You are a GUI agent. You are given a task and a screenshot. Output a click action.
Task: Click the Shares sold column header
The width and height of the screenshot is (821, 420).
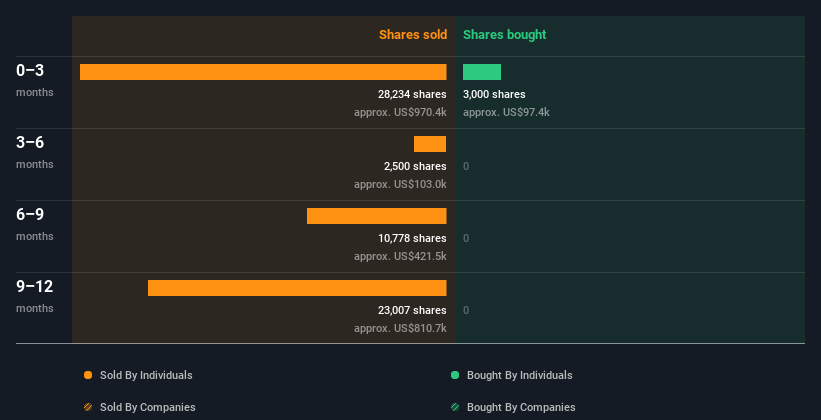pos(413,35)
